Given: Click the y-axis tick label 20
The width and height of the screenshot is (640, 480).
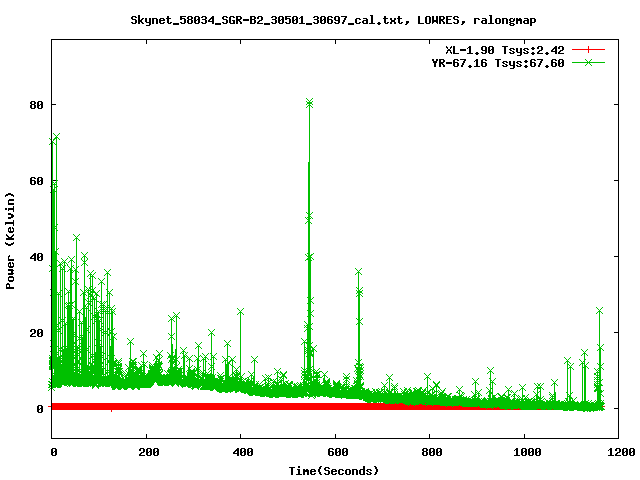Looking at the screenshot, I should coord(36,333).
